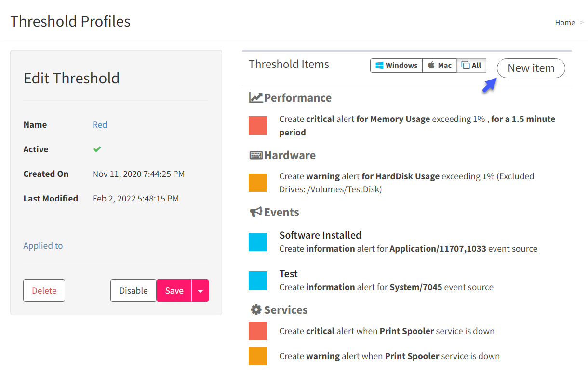588x389 pixels.
Task: Save the threshold changes
Action: (174, 291)
